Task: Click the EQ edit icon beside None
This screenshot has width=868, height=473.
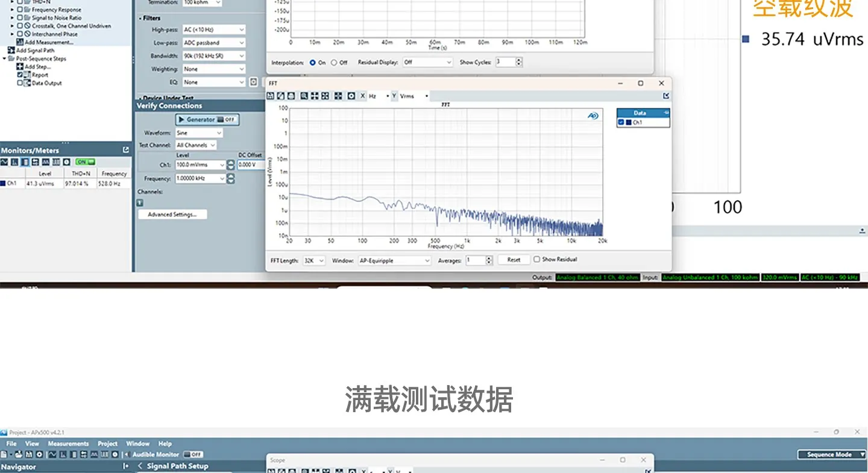Action: click(254, 82)
